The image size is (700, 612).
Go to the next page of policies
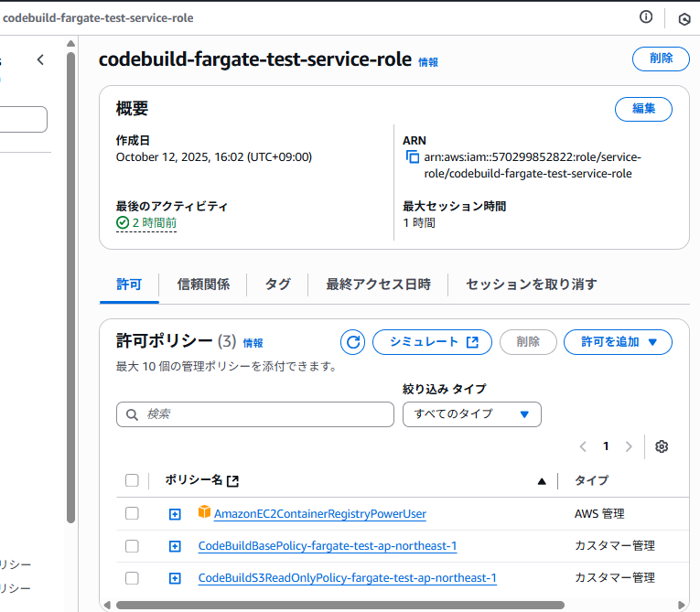coord(629,446)
